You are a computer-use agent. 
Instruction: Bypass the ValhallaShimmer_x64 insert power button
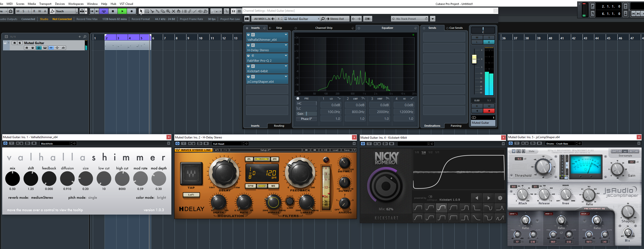click(x=248, y=34)
